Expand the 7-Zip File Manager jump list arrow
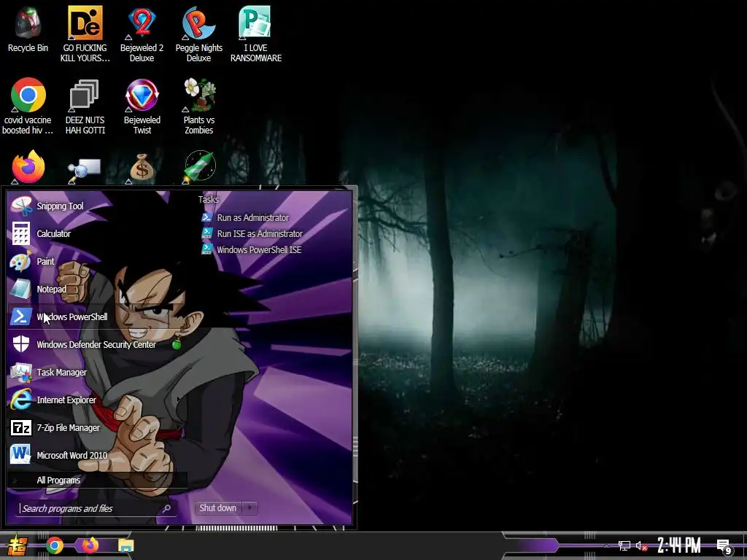The height and width of the screenshot is (560, 747). (179, 427)
